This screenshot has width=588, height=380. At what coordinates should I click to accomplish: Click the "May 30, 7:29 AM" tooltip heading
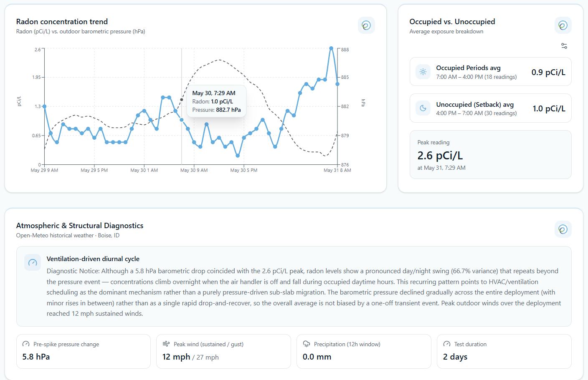point(214,93)
